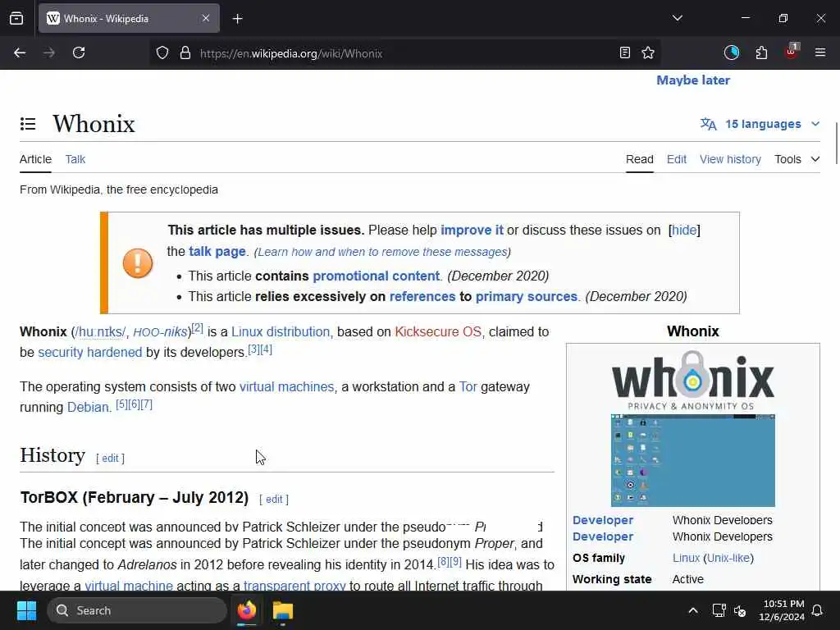The height and width of the screenshot is (630, 840).
Task: Open notifications bell icon
Action: 818,610
